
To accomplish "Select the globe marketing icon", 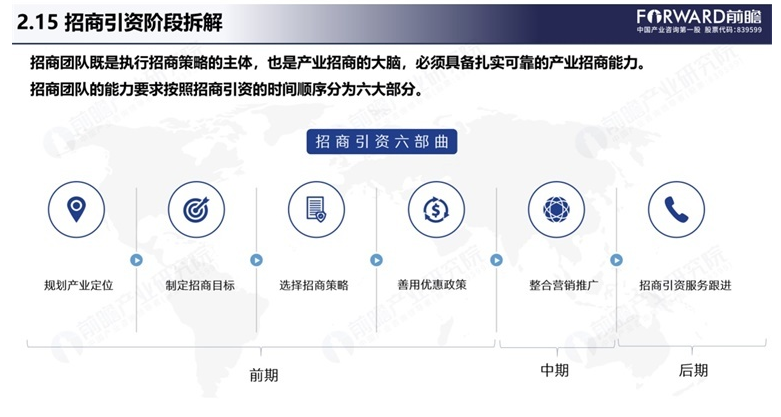I will click(556, 209).
